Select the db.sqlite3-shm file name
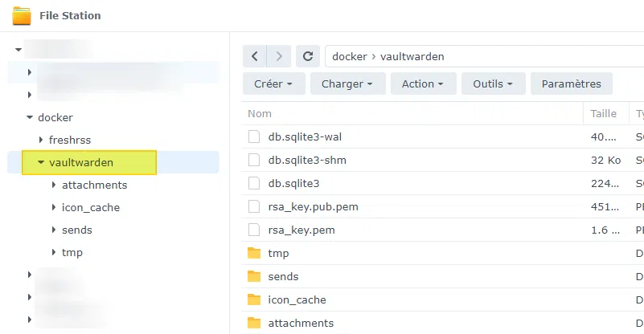Viewport: 644px width, 334px height. [x=307, y=160]
